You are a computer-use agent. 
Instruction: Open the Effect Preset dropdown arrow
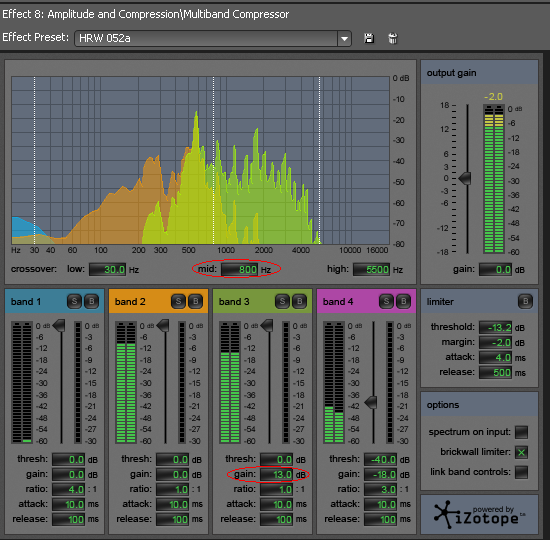(344, 39)
